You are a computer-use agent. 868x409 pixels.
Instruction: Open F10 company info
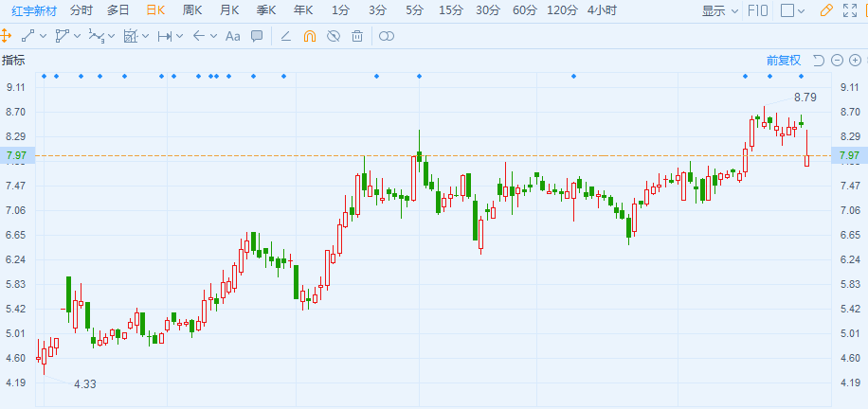pyautogui.click(x=758, y=10)
